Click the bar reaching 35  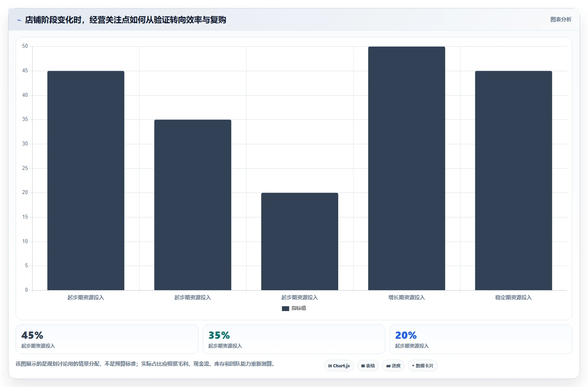pyautogui.click(x=193, y=205)
